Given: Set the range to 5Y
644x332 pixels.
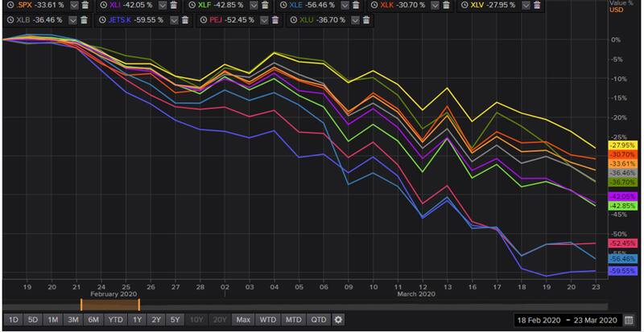Looking at the screenshot, I should pos(175,319).
